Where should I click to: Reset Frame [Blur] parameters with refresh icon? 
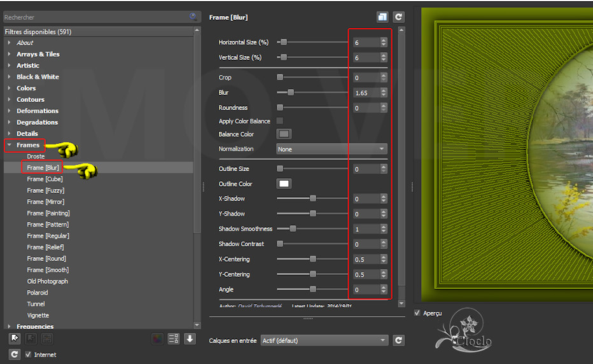[x=398, y=17]
